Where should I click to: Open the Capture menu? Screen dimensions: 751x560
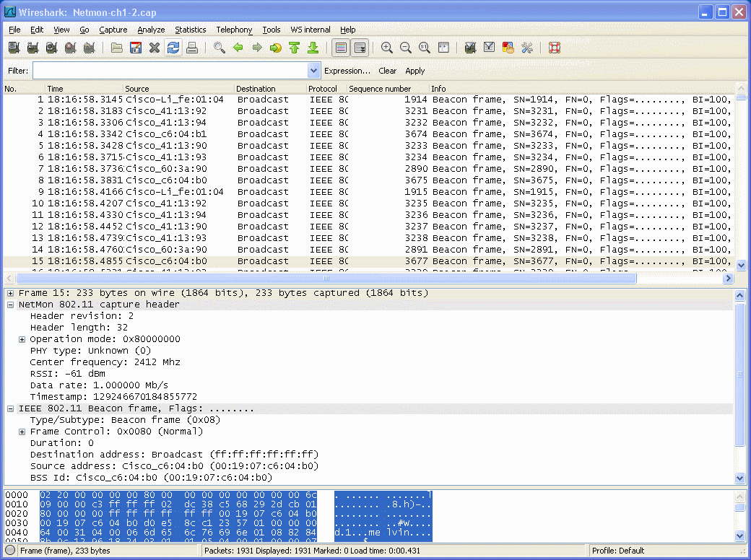coord(113,30)
